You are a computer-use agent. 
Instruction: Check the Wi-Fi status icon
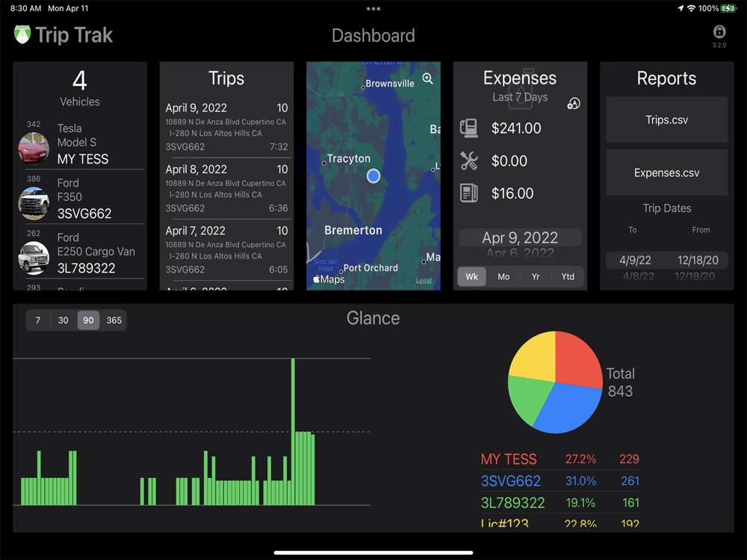(x=691, y=8)
